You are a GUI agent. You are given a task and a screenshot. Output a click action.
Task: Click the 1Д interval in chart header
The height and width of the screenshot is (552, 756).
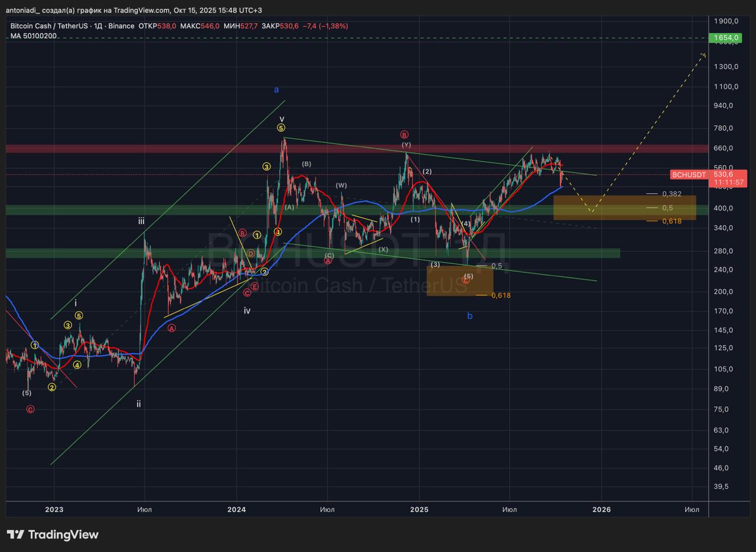point(99,26)
